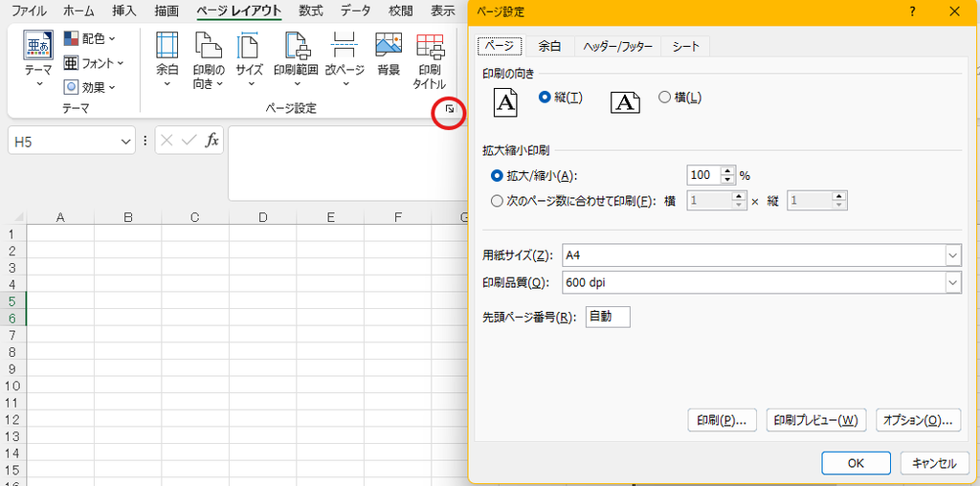Viewport: 980px width, 486px height.
Task: Click the 先頭ページ番号 field showing 自動
Action: click(608, 317)
